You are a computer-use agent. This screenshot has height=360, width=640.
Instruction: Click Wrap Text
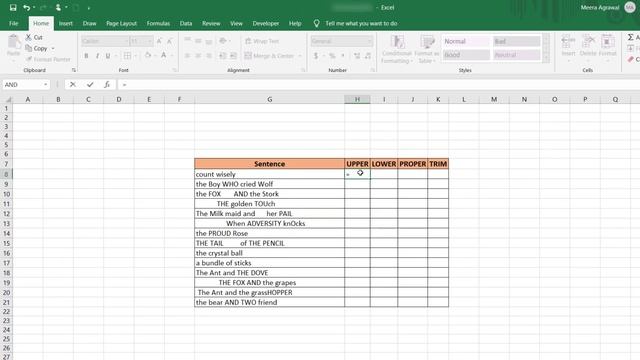click(262, 41)
